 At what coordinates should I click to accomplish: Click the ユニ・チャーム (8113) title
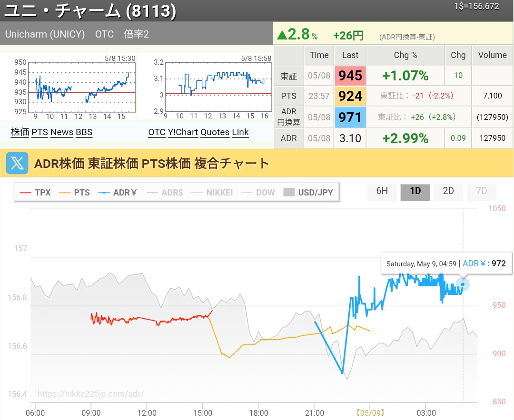coord(90,10)
